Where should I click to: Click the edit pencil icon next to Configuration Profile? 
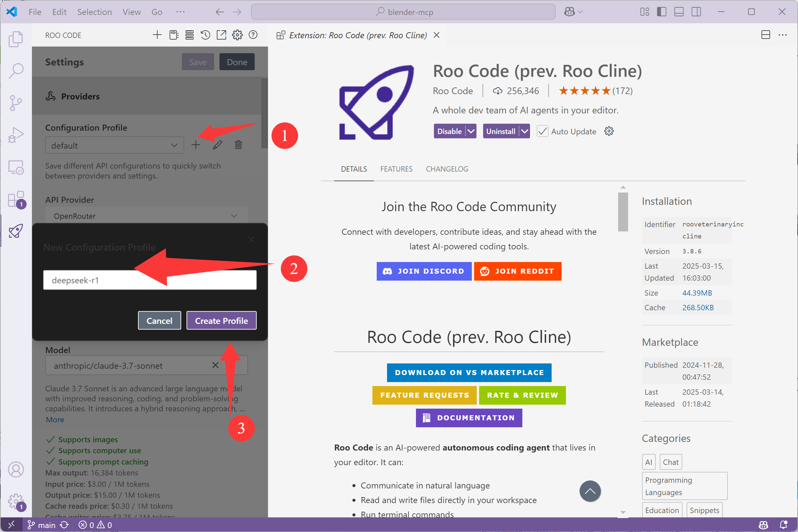(217, 145)
